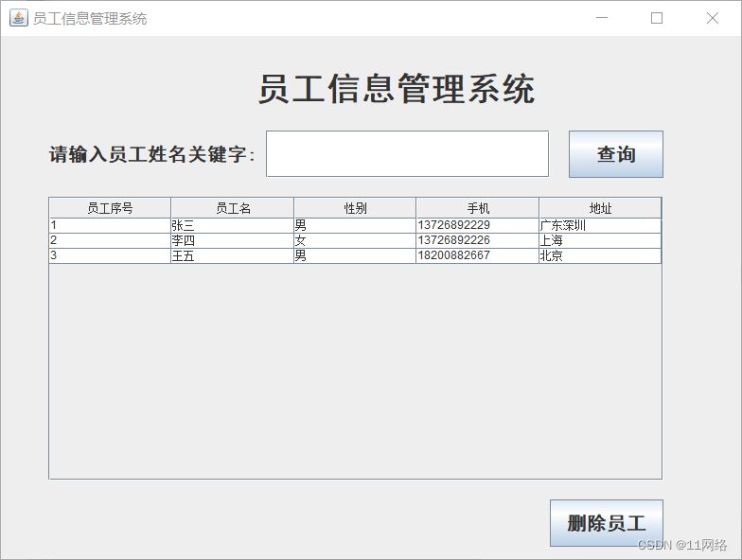Click the gender cell 女 in 李四's row
This screenshot has width=742, height=560.
tap(355, 240)
